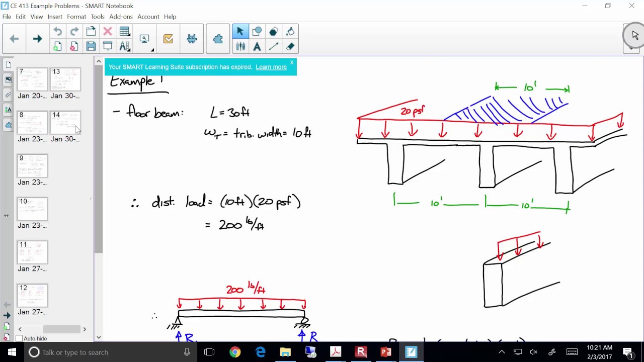Open the Page Sorter sidebar tab
Image resolution: width=644 pixels, height=362 pixels.
tap(8, 65)
